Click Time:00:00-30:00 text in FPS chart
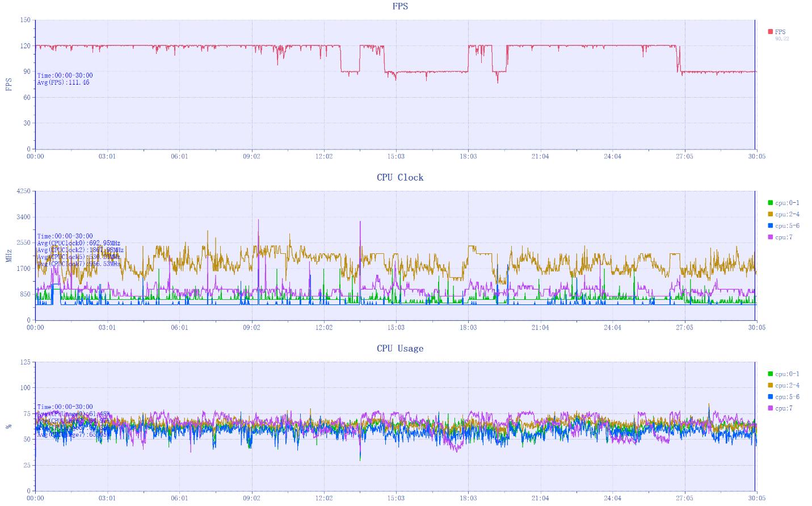The height and width of the screenshot is (506, 812). [65, 76]
